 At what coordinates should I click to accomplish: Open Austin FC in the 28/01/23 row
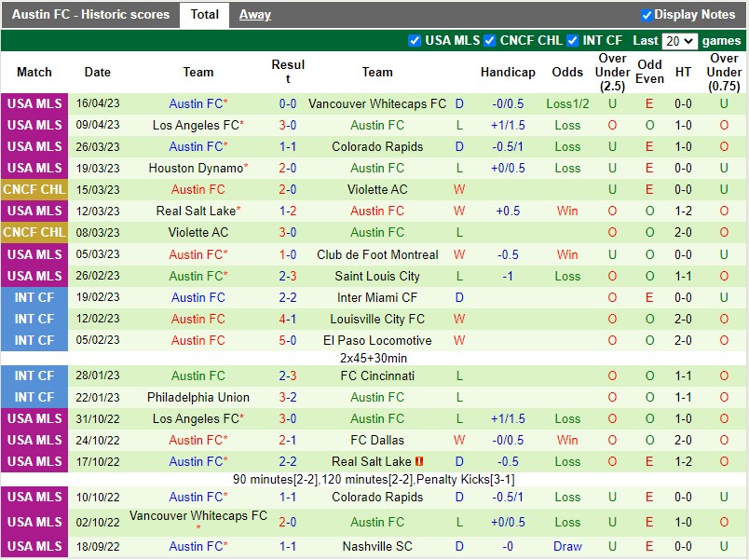point(198,376)
